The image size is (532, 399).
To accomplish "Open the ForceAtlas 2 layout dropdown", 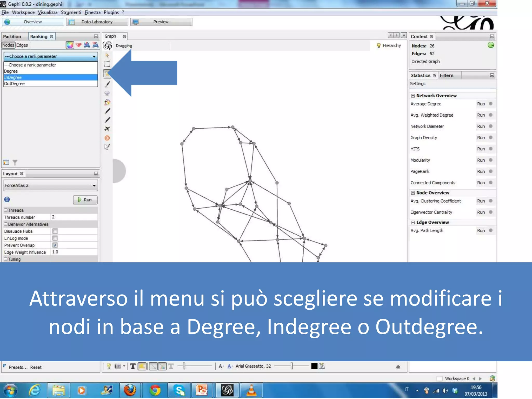I will pos(51,185).
